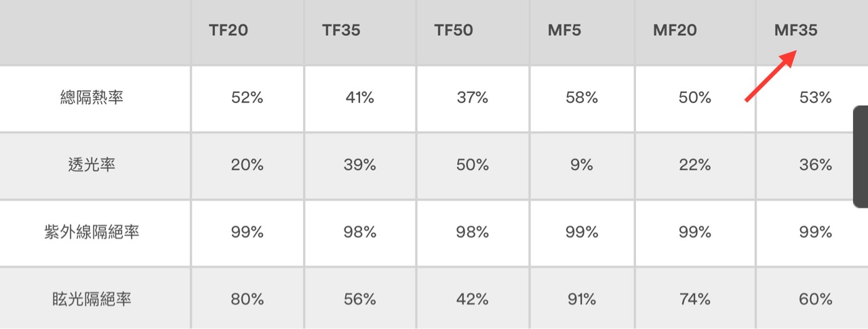
Task: Click TF35 紫外線隔絕率 value 98%
Action: click(359, 232)
